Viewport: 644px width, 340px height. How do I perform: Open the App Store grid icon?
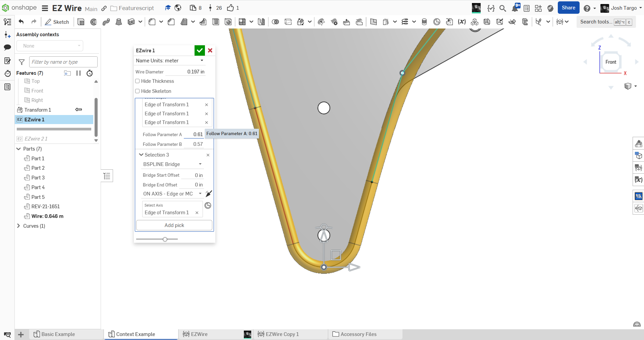538,8
